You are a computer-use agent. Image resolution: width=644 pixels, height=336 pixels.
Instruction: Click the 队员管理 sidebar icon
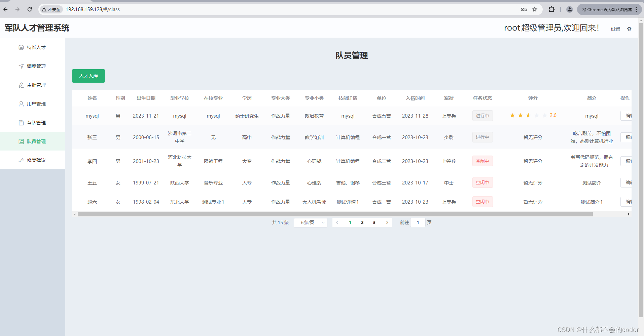pos(21,141)
